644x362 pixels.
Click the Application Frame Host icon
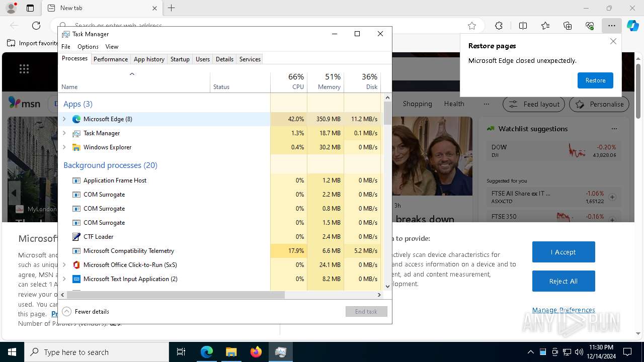pyautogui.click(x=76, y=180)
